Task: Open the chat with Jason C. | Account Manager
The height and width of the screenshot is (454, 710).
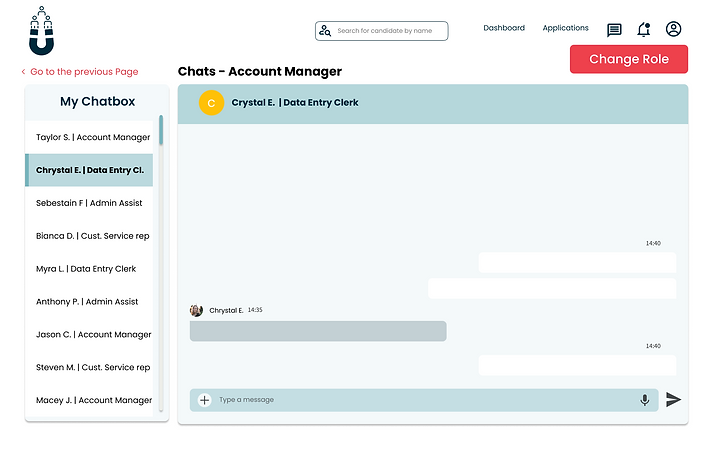Action: 89,335
